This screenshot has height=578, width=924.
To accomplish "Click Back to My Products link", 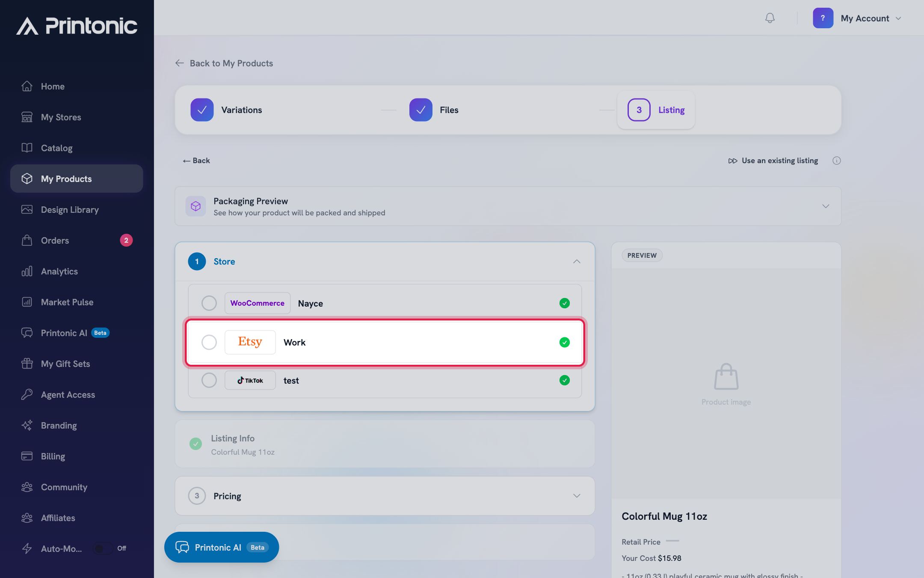I will [x=224, y=63].
